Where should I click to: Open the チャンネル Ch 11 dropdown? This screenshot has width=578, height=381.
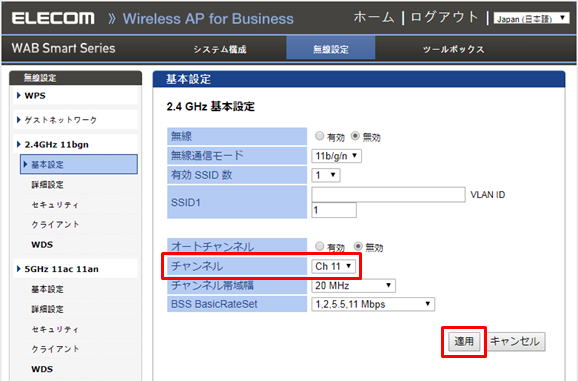(334, 266)
